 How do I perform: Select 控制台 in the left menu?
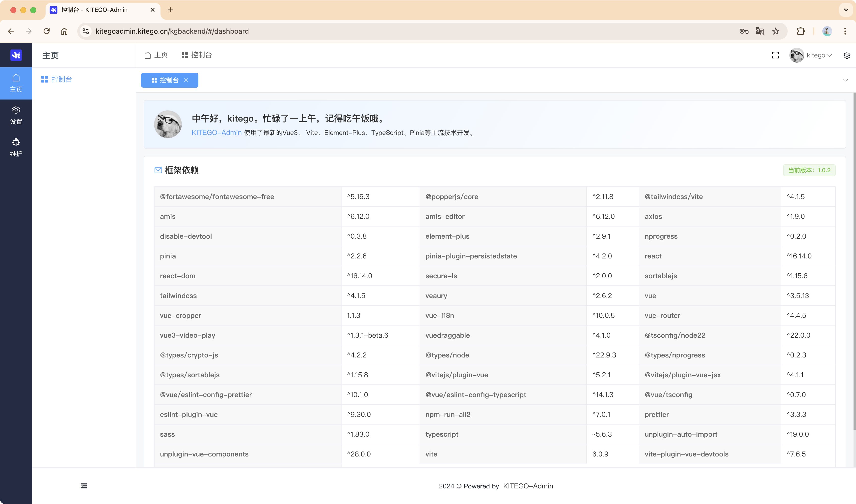point(56,79)
